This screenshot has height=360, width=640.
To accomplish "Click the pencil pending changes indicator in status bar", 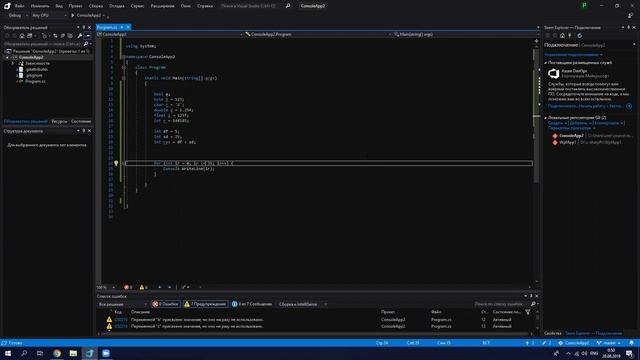I will 546,343.
